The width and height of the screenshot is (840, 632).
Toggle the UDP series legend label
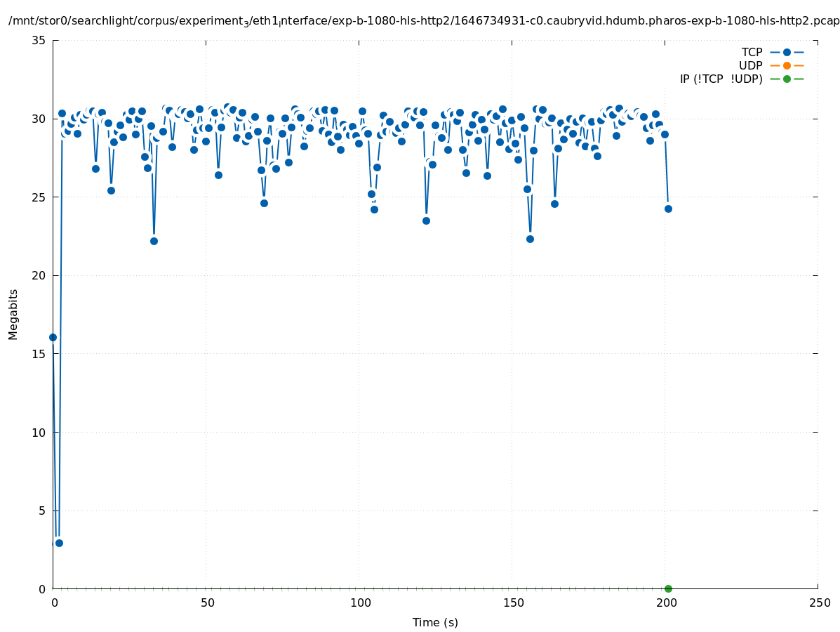coord(750,65)
